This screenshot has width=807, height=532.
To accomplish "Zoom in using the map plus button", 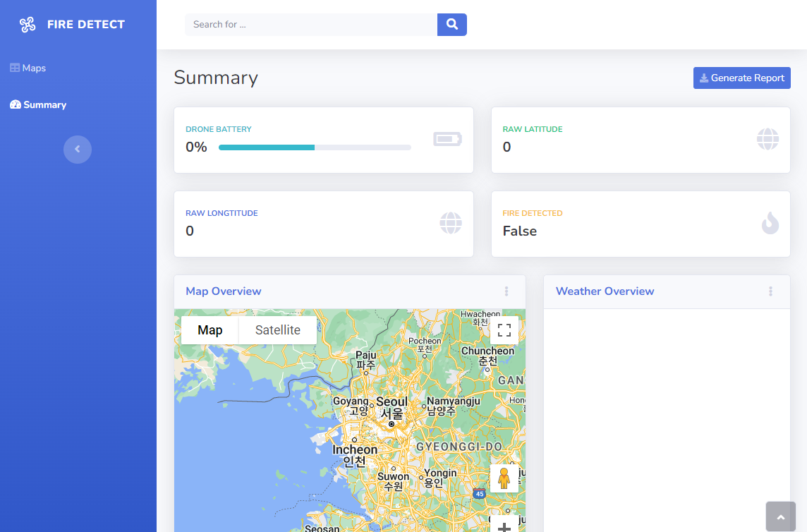I will tap(504, 526).
